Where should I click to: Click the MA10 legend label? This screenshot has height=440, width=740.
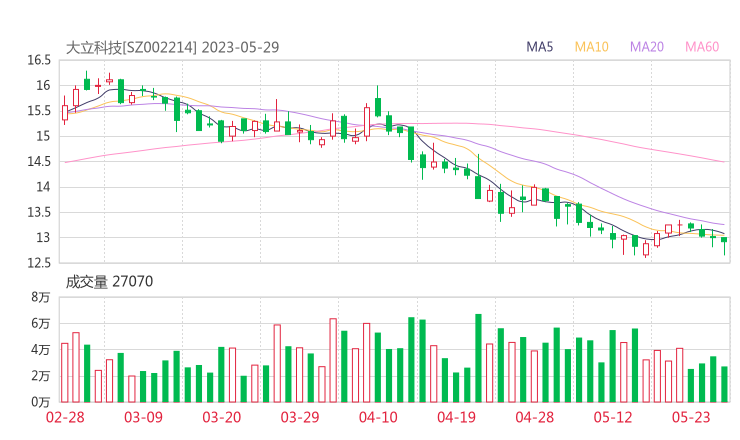pos(591,47)
